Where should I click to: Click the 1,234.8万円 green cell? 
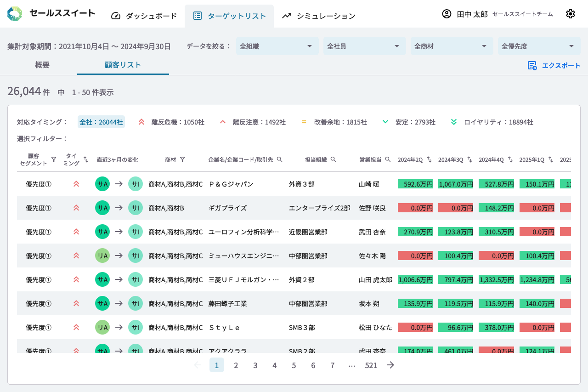pyautogui.click(x=537, y=279)
